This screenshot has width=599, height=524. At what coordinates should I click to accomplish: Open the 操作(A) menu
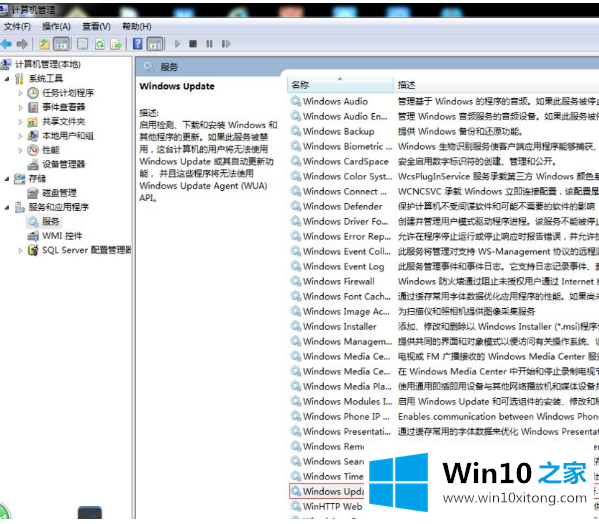[56, 26]
